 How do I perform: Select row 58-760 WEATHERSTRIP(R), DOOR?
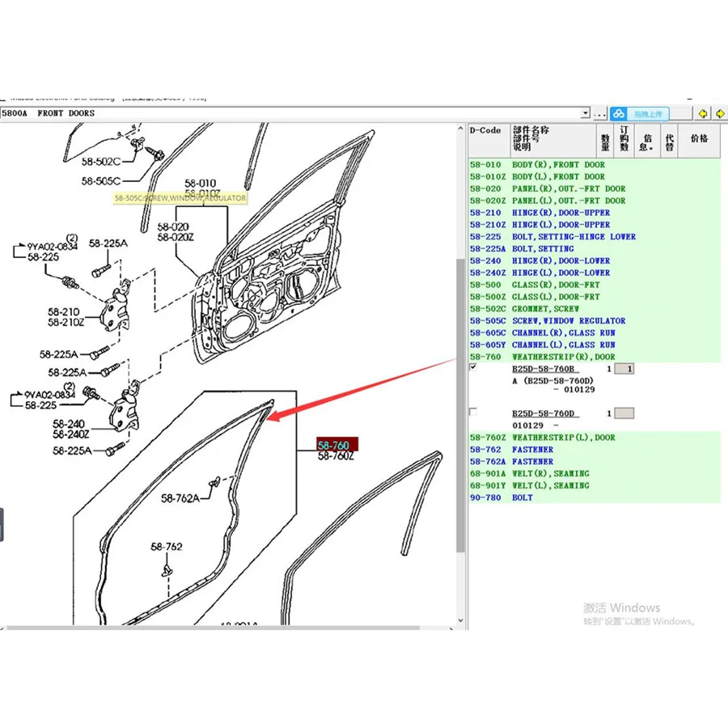(595, 357)
